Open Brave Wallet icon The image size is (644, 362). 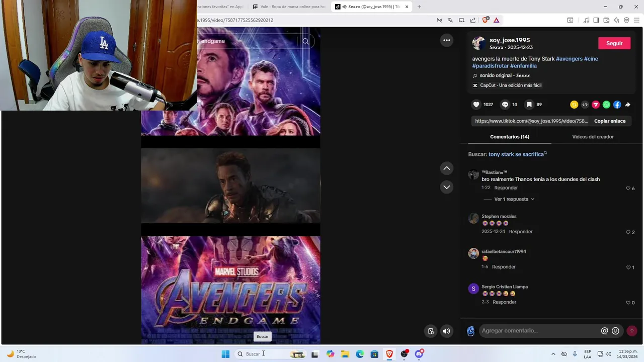(x=606, y=20)
